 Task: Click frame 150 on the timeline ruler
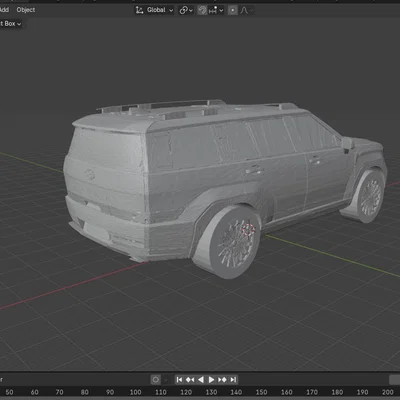coord(261,392)
